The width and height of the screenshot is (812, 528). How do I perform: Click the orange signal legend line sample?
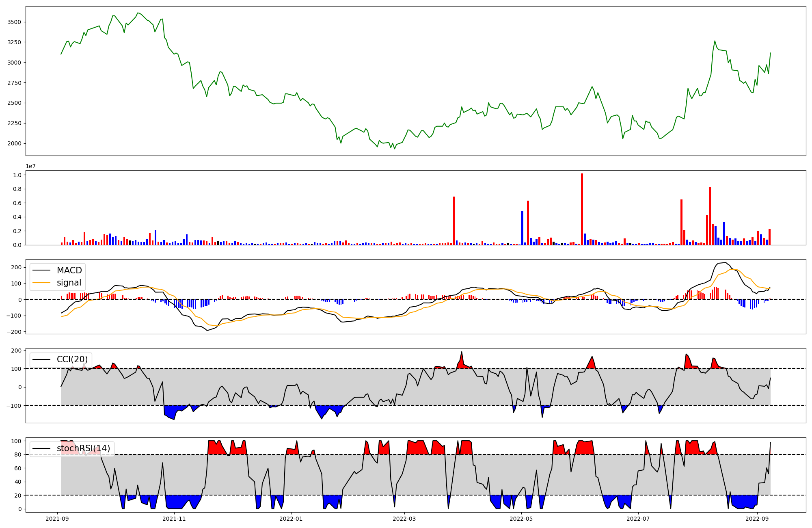coord(41,283)
